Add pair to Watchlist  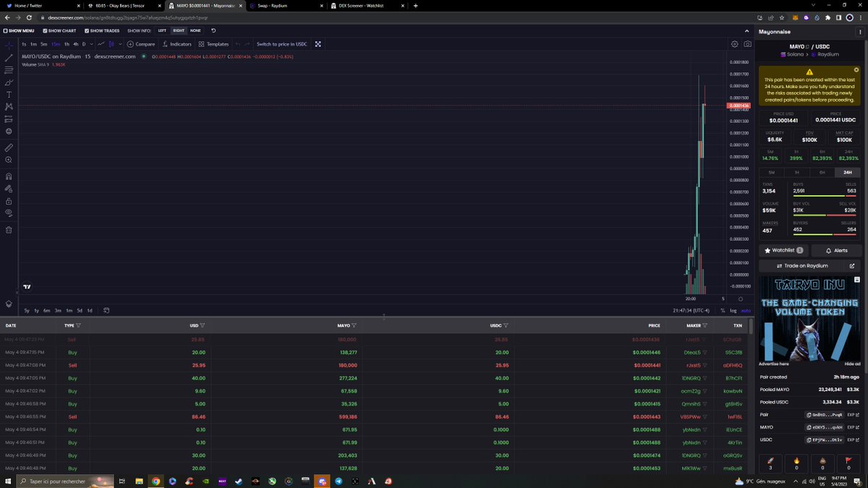coord(783,250)
